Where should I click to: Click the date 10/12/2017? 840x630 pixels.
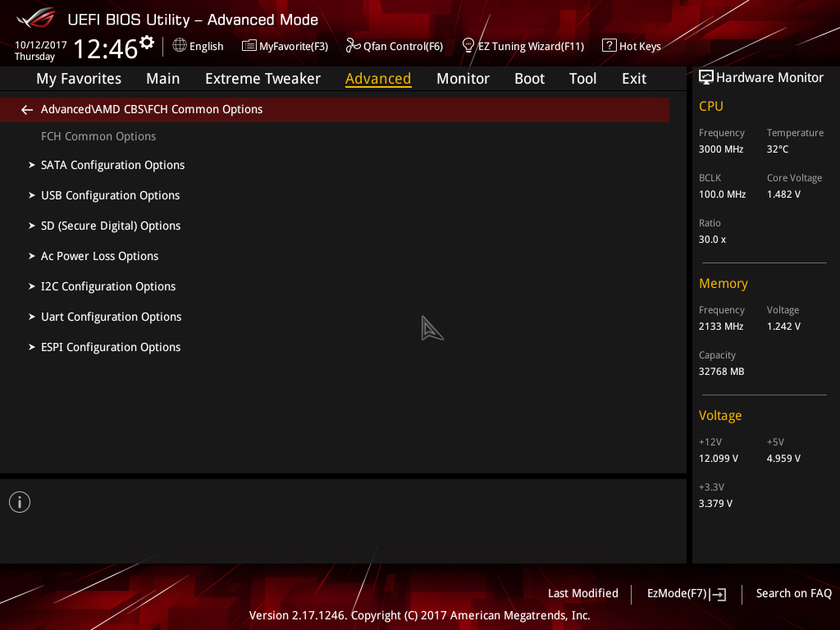pyautogui.click(x=41, y=45)
